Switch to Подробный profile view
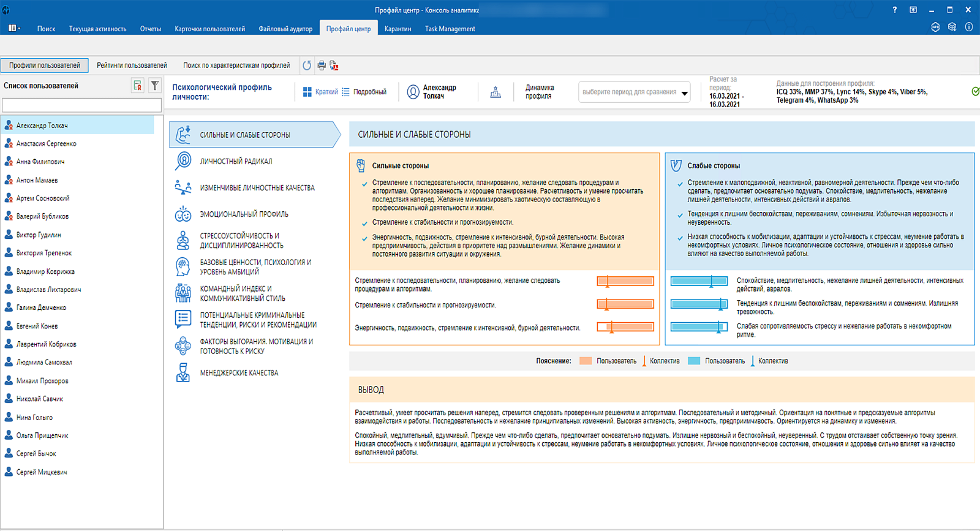Viewport: 980px width, 531px height. coord(370,92)
